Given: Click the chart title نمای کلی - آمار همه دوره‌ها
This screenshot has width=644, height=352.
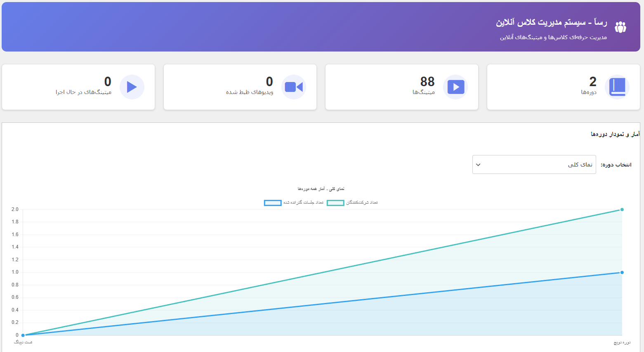Looking at the screenshot, I should point(321,189).
